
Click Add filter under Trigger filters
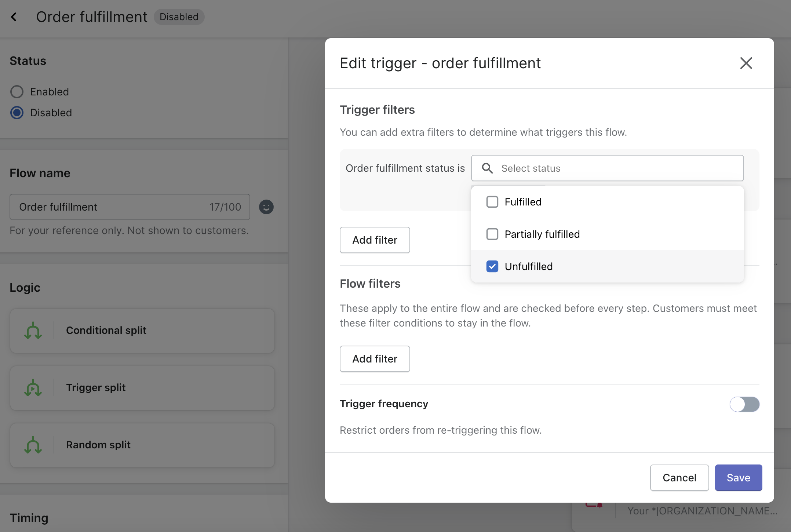point(375,240)
